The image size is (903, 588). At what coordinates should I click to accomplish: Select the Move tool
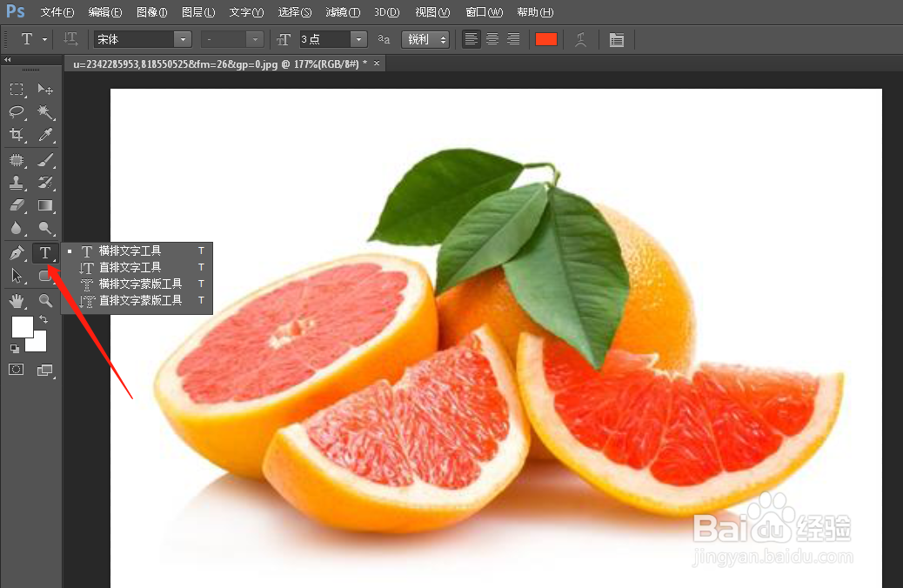pyautogui.click(x=45, y=90)
